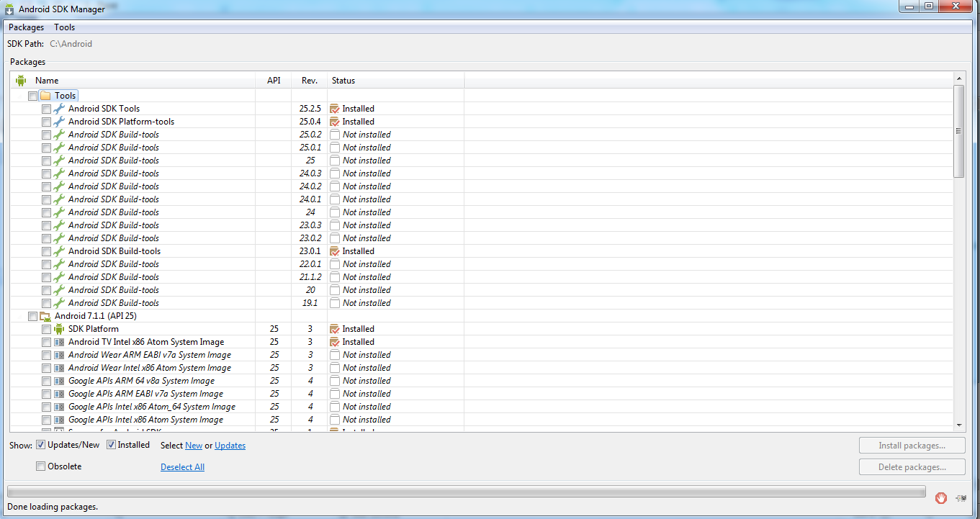980x519 pixels.
Task: Check the Build-tools 25.0.1 checkbox
Action: point(46,148)
